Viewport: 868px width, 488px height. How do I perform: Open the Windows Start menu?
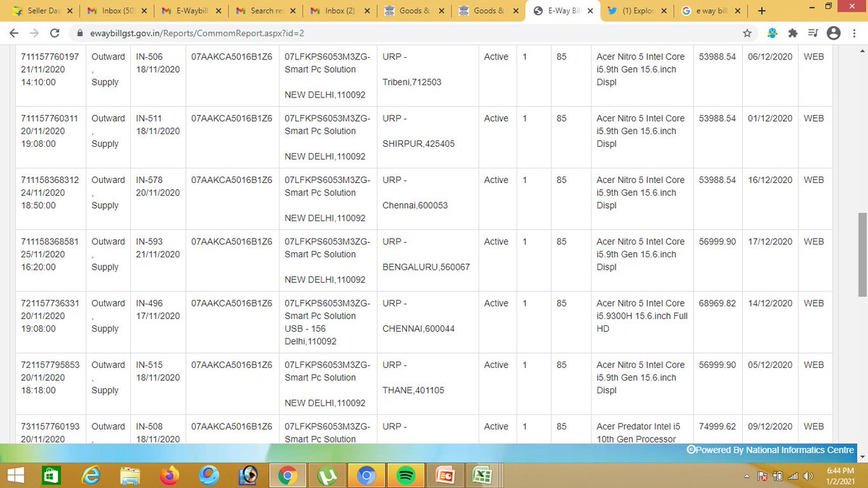[x=14, y=475]
